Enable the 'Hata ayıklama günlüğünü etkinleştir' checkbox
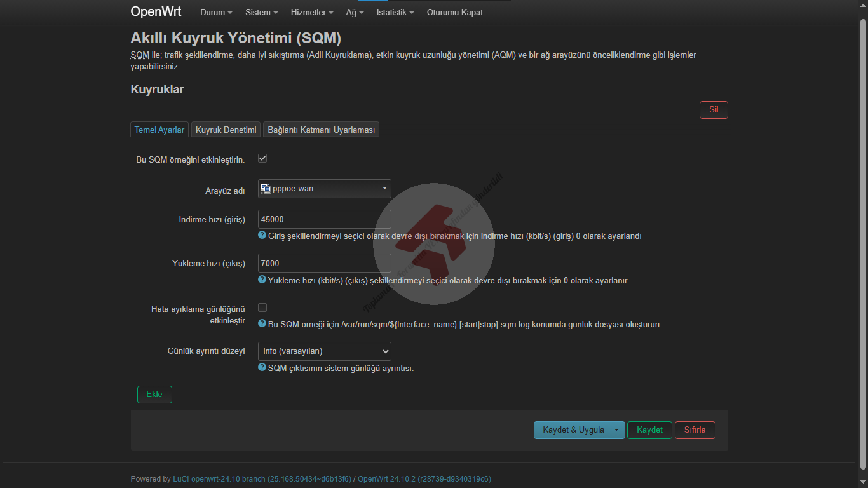868x488 pixels. 262,308
